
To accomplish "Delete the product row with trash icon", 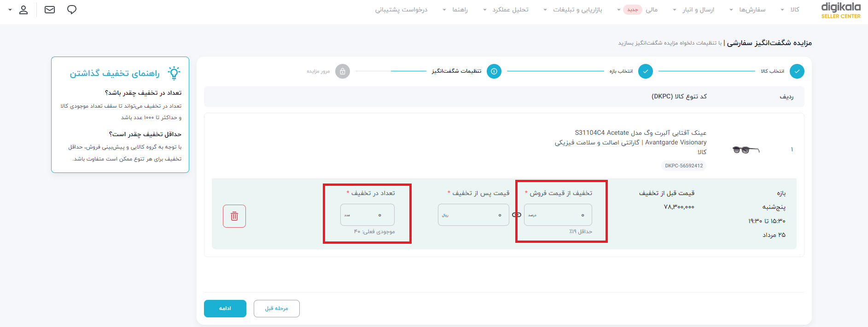I will [x=234, y=216].
